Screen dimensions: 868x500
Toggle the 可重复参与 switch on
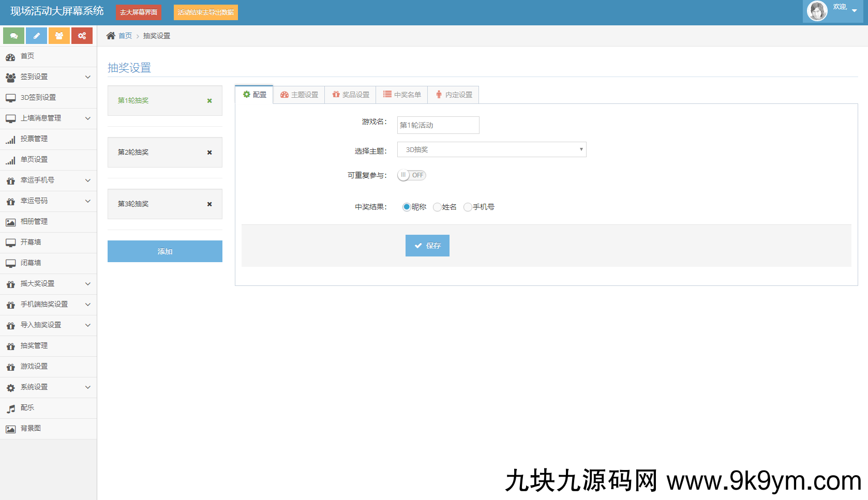pyautogui.click(x=412, y=175)
